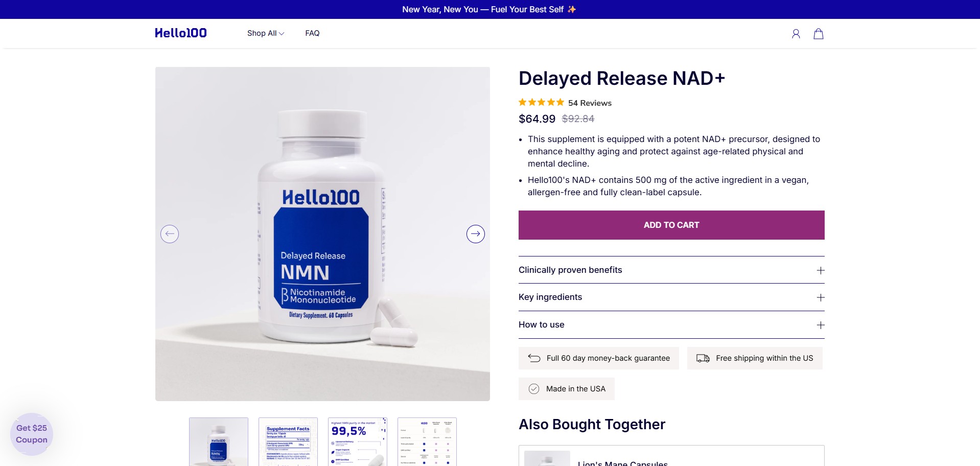The width and height of the screenshot is (980, 466).
Task: Click the free shipping truck icon
Action: [x=703, y=358]
